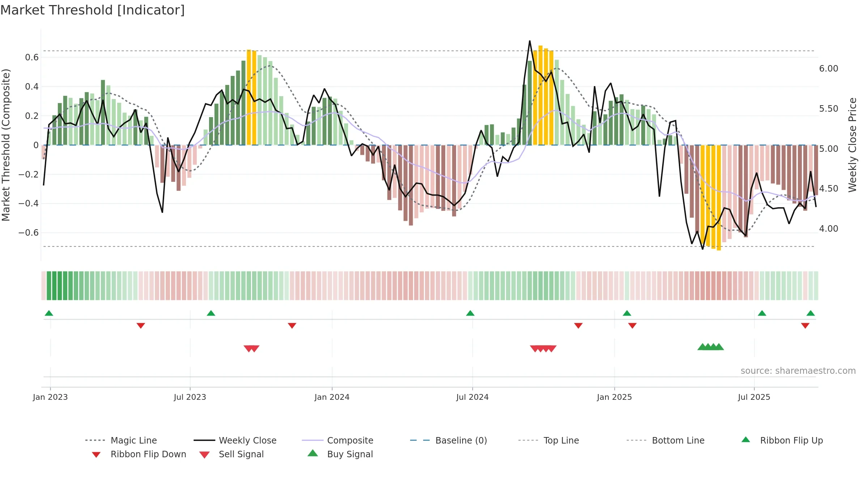Click the −0.6 left-axis tick label
The height and width of the screenshot is (488, 868).
point(29,233)
